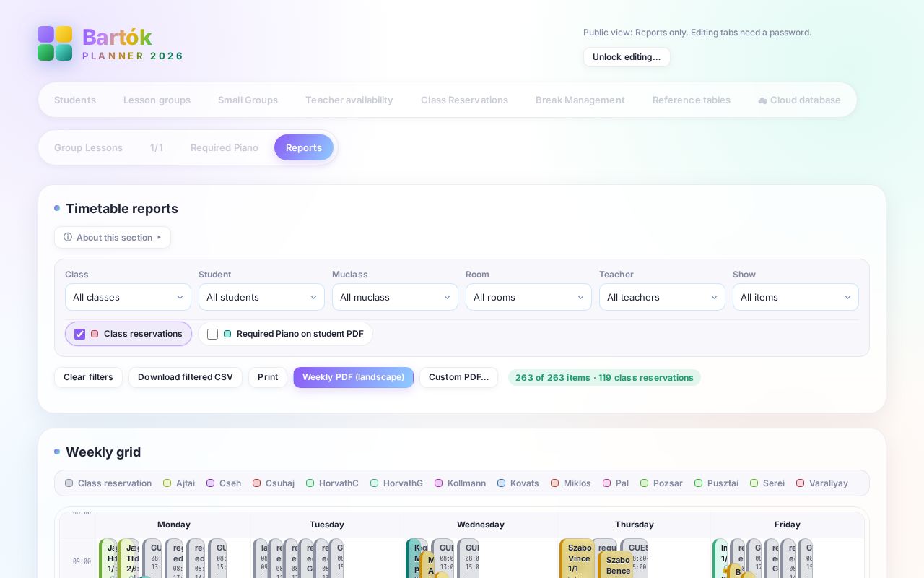Screen dimensions: 924x578
Task: Toggle the Ajtai legend item
Action: click(x=179, y=483)
